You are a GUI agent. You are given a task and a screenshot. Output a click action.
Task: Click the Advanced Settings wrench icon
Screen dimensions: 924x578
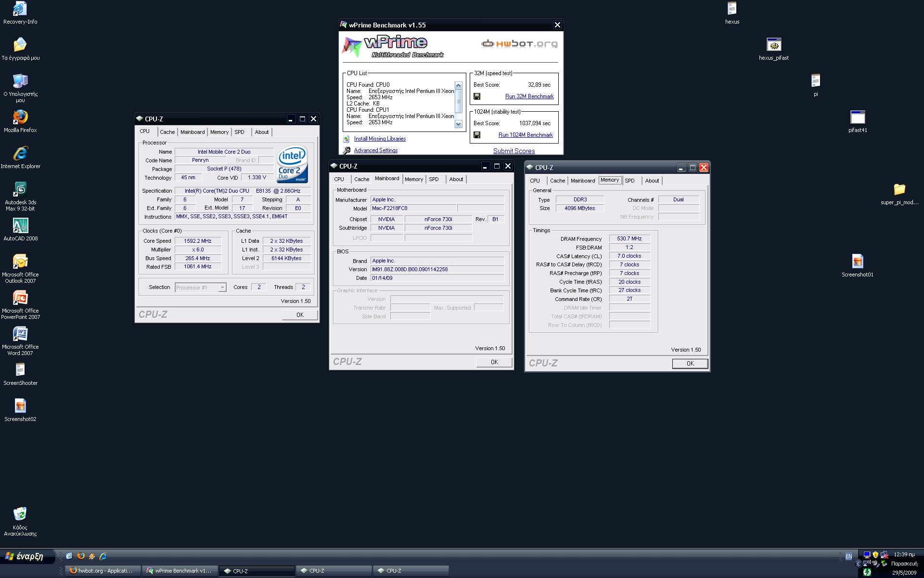[x=346, y=151]
